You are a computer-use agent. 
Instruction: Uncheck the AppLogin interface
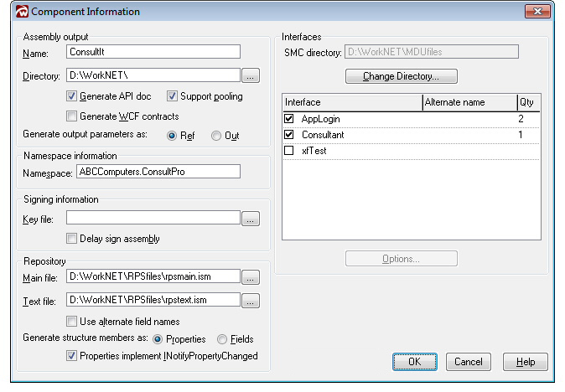coord(289,119)
